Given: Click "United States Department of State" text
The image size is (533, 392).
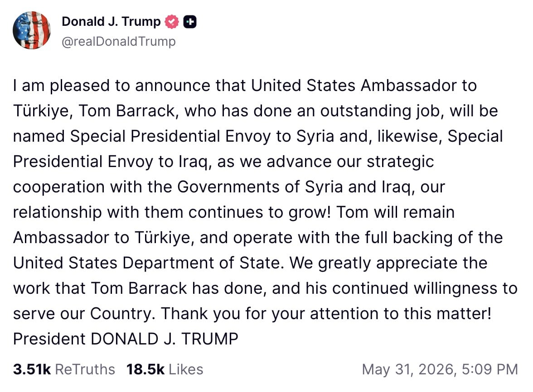Looking at the screenshot, I should pyautogui.click(x=147, y=263).
